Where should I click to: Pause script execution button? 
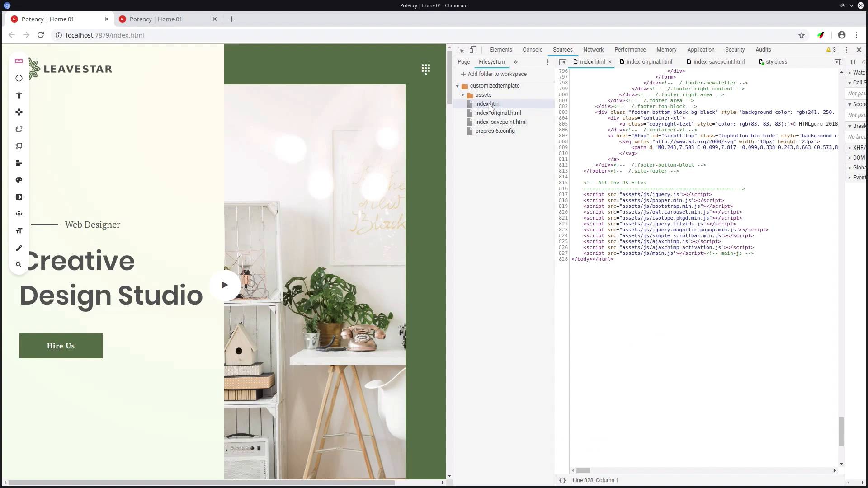(x=853, y=62)
